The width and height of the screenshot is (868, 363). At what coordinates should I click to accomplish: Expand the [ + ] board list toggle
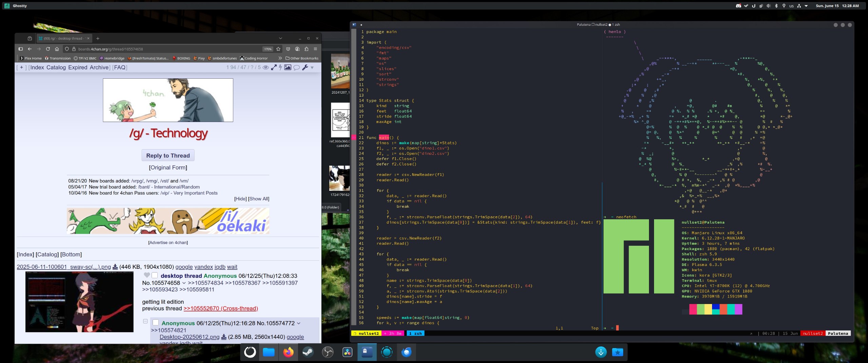click(x=21, y=67)
